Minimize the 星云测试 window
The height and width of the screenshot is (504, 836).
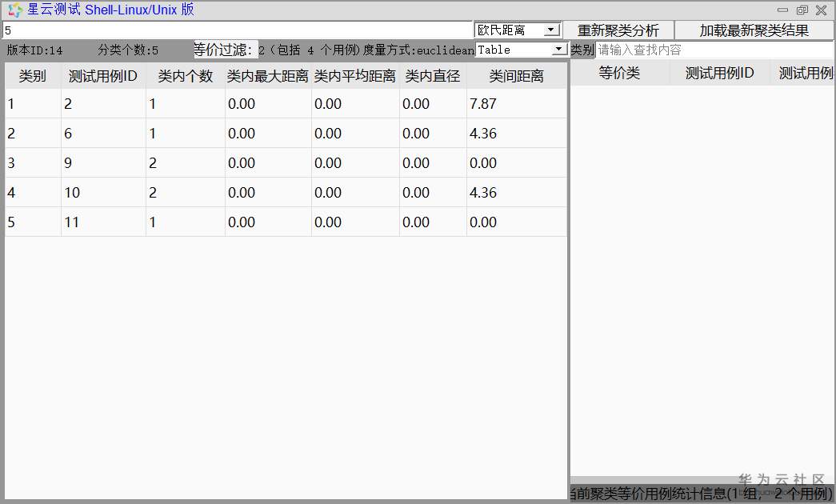(x=782, y=10)
